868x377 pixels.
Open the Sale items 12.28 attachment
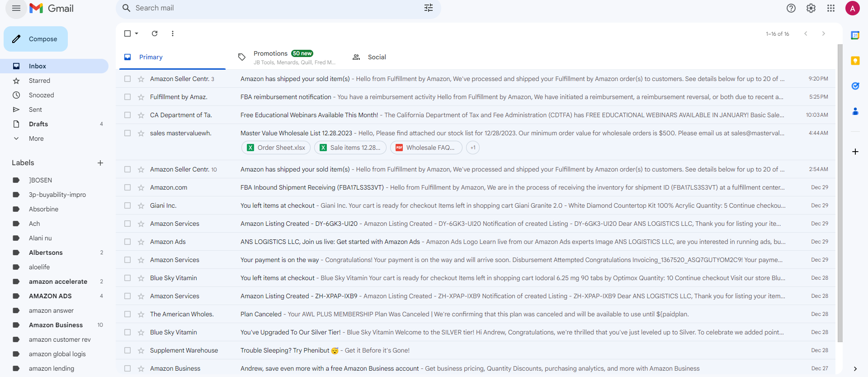[x=350, y=148]
